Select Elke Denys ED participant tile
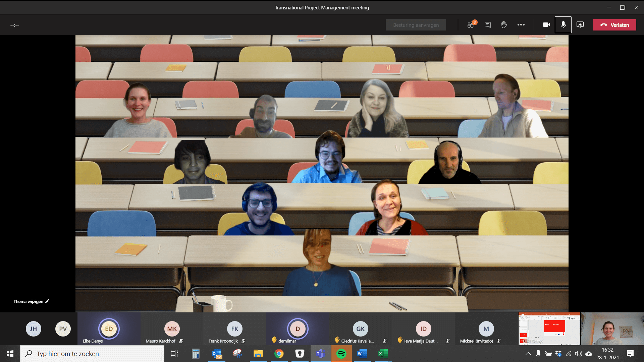The width and height of the screenshot is (644, 362). pyautogui.click(x=109, y=329)
